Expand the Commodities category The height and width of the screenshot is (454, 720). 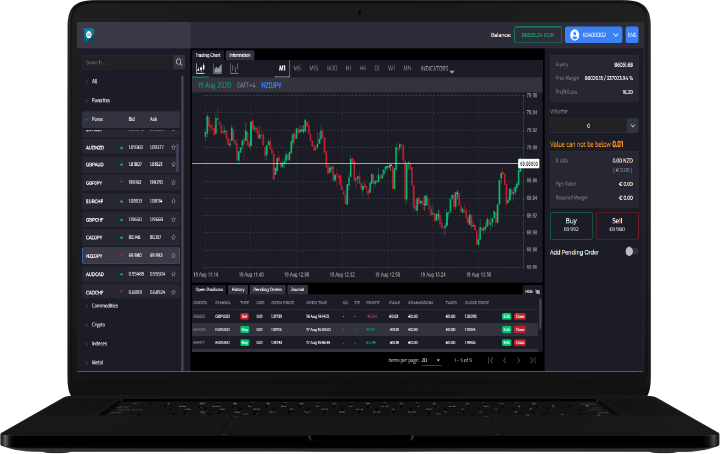(x=107, y=306)
